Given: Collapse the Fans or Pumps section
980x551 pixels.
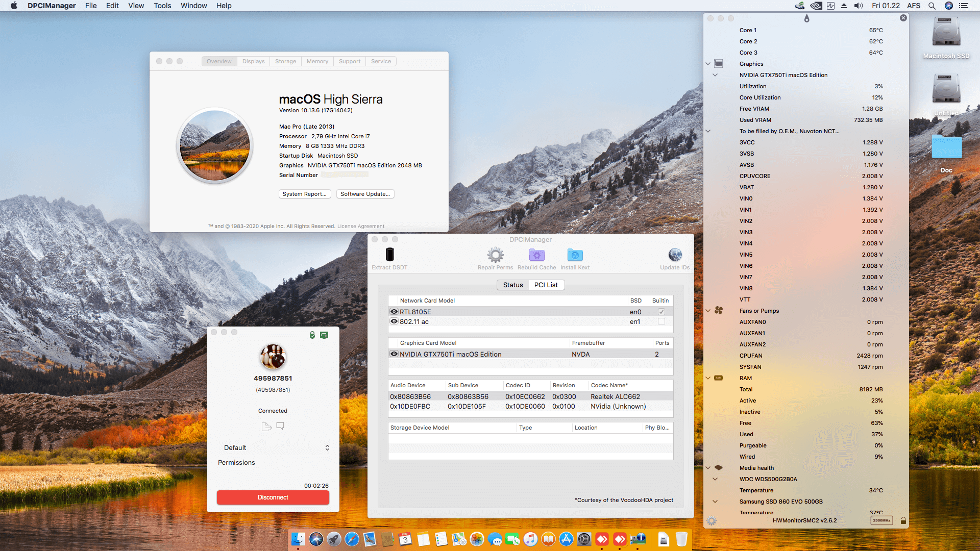Looking at the screenshot, I should [708, 311].
